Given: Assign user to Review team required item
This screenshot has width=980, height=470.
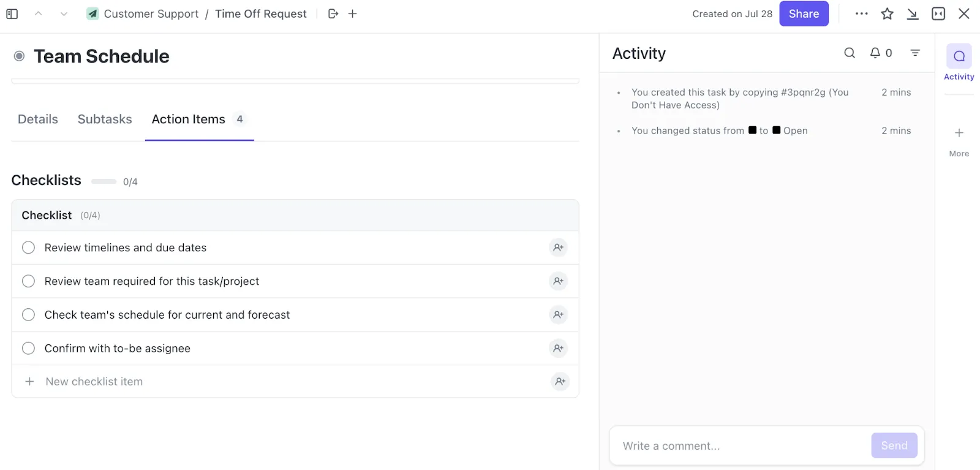Looking at the screenshot, I should point(558,281).
